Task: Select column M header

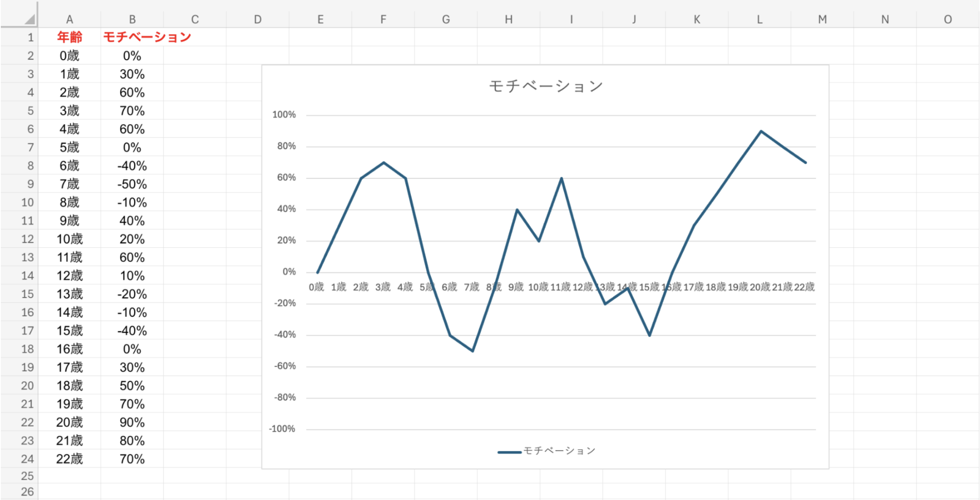Action: 822,20
